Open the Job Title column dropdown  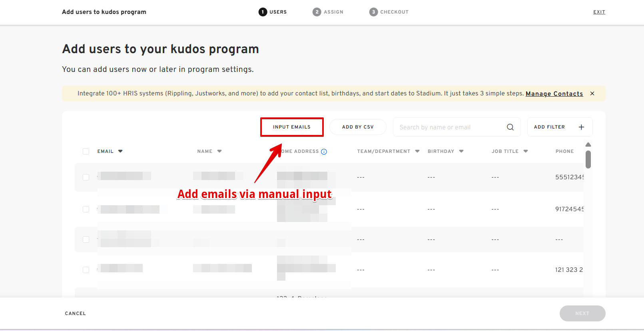[x=526, y=151]
